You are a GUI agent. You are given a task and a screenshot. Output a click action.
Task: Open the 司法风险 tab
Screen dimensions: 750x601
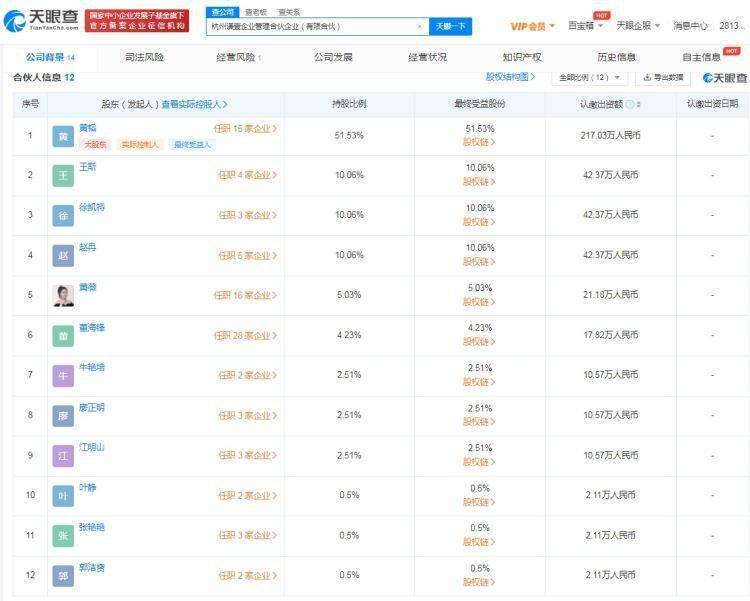click(144, 57)
